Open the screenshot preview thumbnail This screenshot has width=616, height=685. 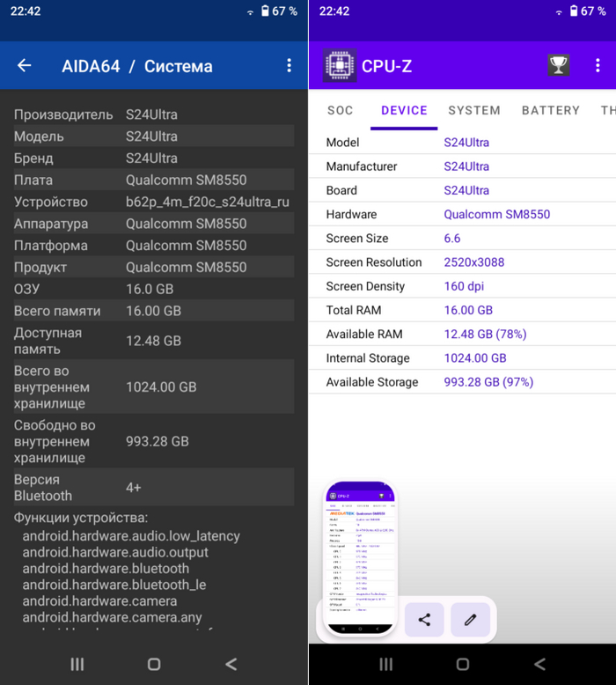[x=360, y=558]
